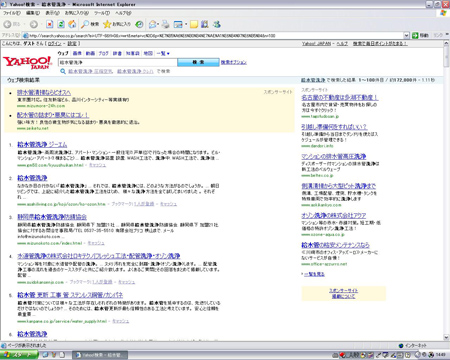Open the ファイル(F) menu
The image size is (450, 360).
(12, 13)
